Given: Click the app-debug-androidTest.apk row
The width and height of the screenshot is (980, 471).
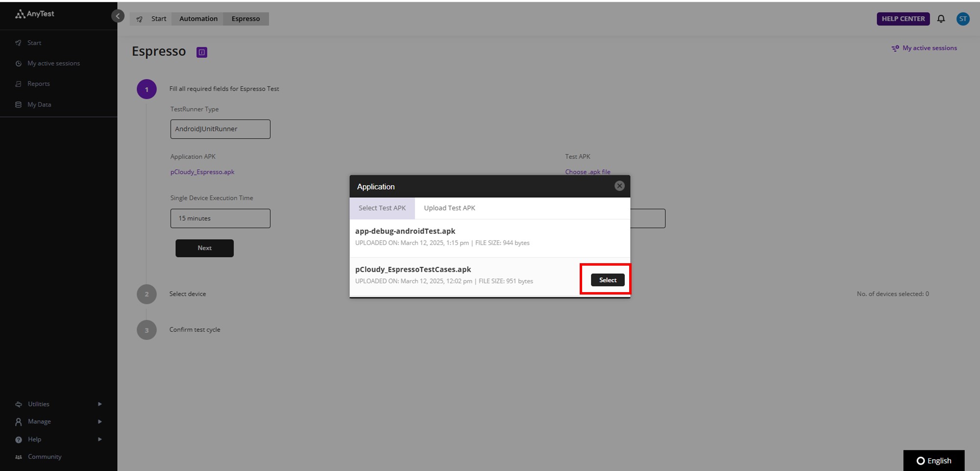Looking at the screenshot, I should tap(490, 238).
